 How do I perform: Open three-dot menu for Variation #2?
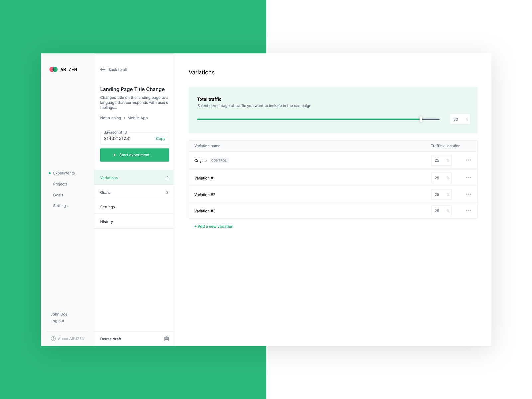(x=468, y=194)
